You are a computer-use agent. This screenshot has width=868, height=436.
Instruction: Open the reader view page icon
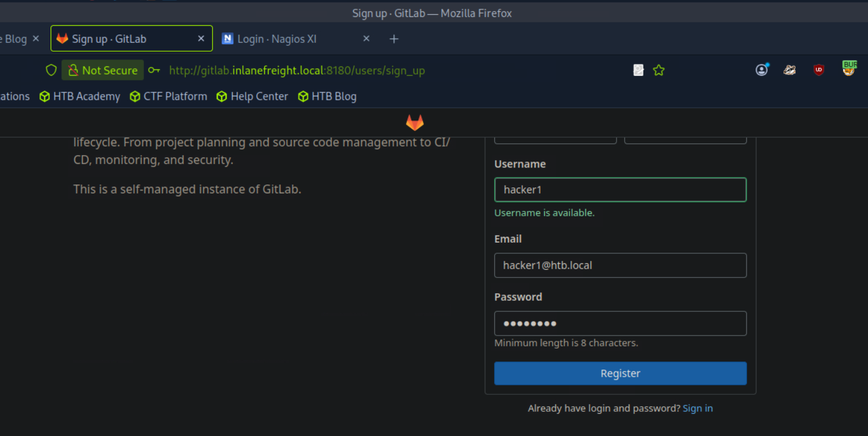[638, 71]
